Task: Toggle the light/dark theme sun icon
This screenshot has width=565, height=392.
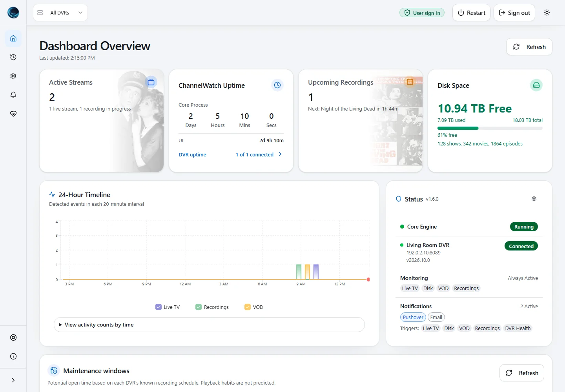Action: (x=547, y=13)
